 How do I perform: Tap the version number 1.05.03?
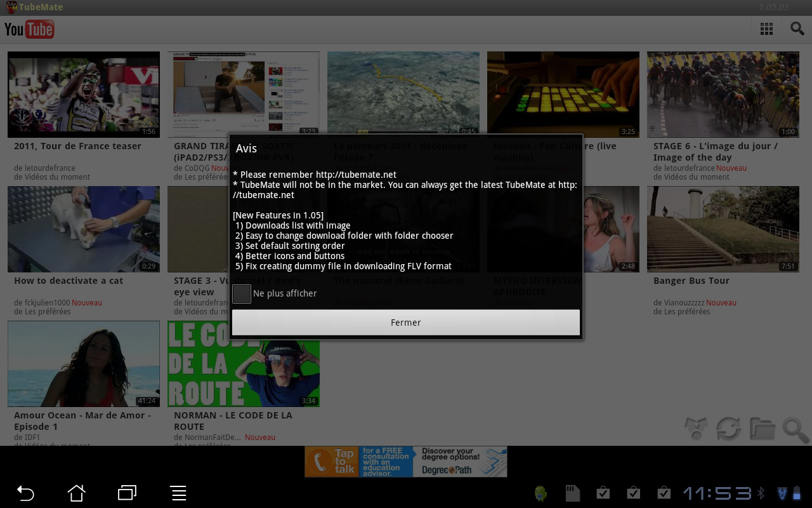(x=774, y=8)
